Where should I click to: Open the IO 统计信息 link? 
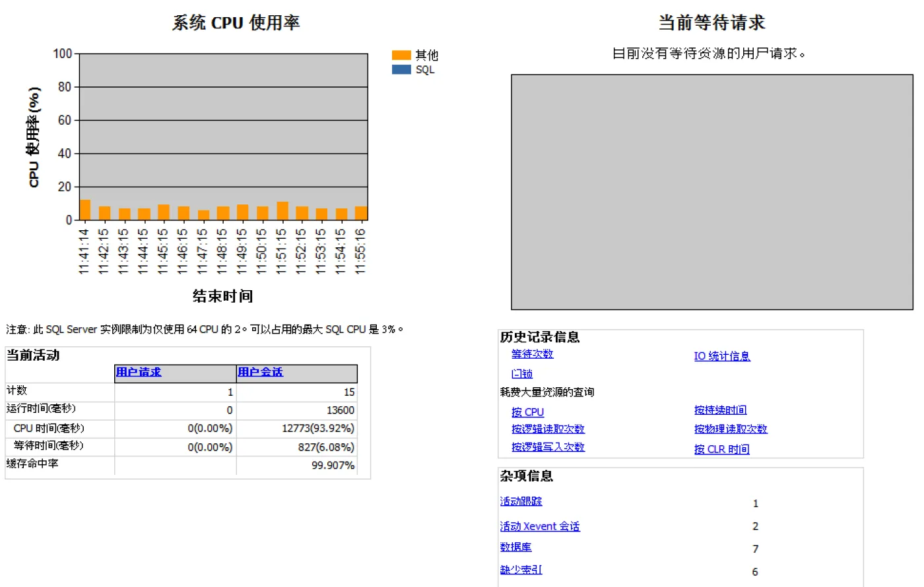pos(722,356)
